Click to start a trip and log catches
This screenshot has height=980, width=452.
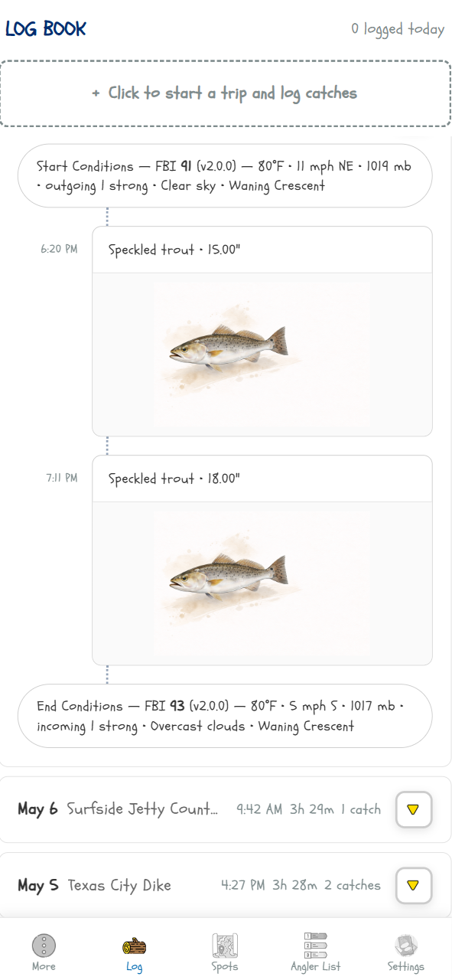click(x=225, y=93)
